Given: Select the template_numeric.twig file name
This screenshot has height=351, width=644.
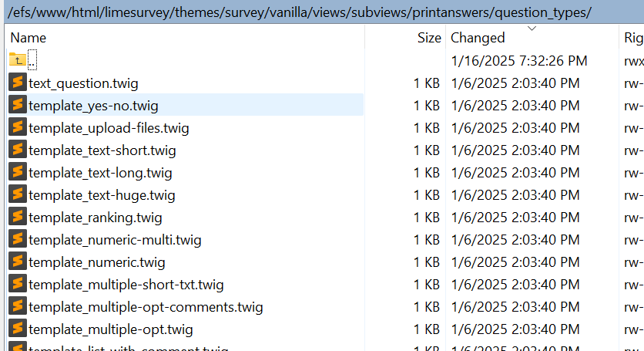Looking at the screenshot, I should (x=97, y=262).
